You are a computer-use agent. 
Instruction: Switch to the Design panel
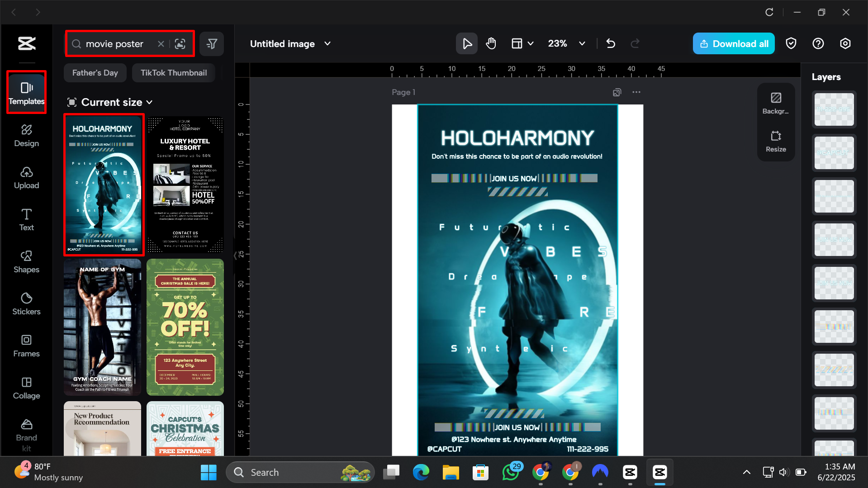click(x=26, y=136)
